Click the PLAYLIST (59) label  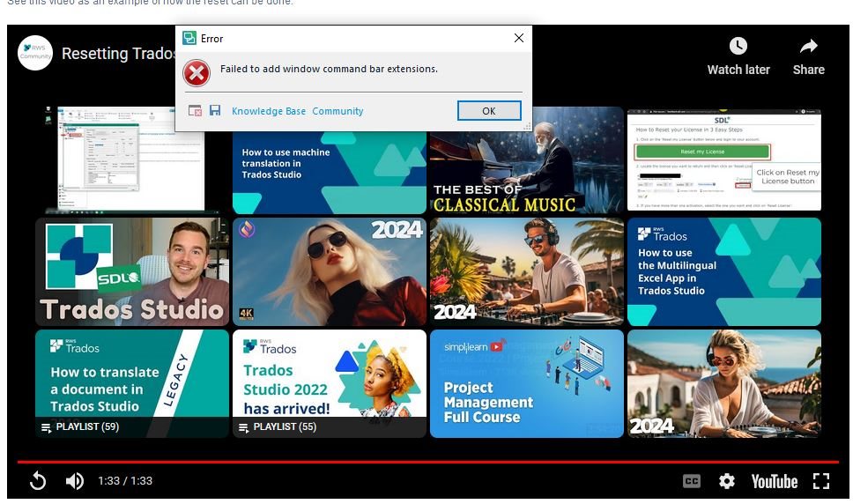point(87,426)
